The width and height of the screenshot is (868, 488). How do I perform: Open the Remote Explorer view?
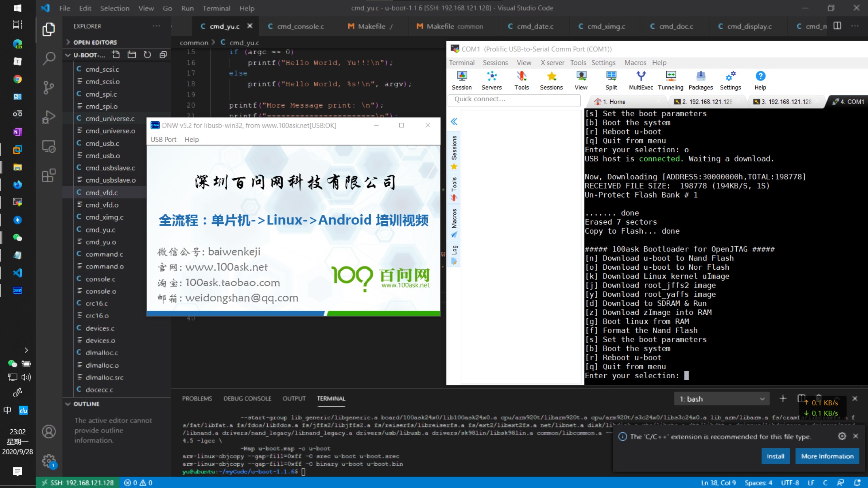tap(49, 146)
